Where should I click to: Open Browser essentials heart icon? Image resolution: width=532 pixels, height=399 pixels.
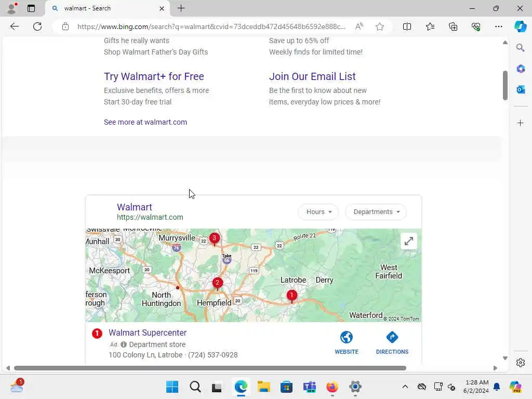pyautogui.click(x=476, y=26)
